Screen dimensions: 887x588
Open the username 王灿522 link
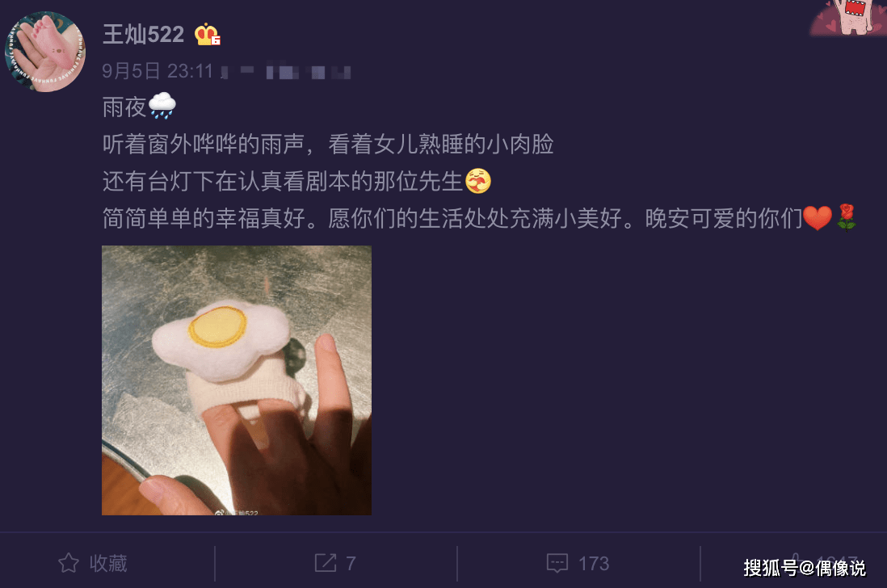click(x=143, y=35)
